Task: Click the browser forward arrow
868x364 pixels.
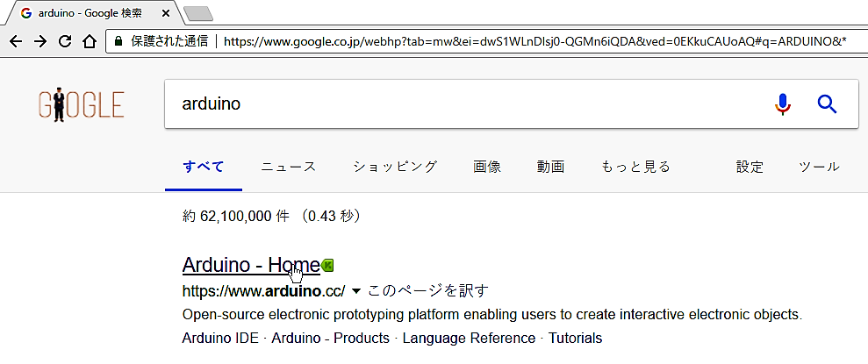Action: (39, 41)
